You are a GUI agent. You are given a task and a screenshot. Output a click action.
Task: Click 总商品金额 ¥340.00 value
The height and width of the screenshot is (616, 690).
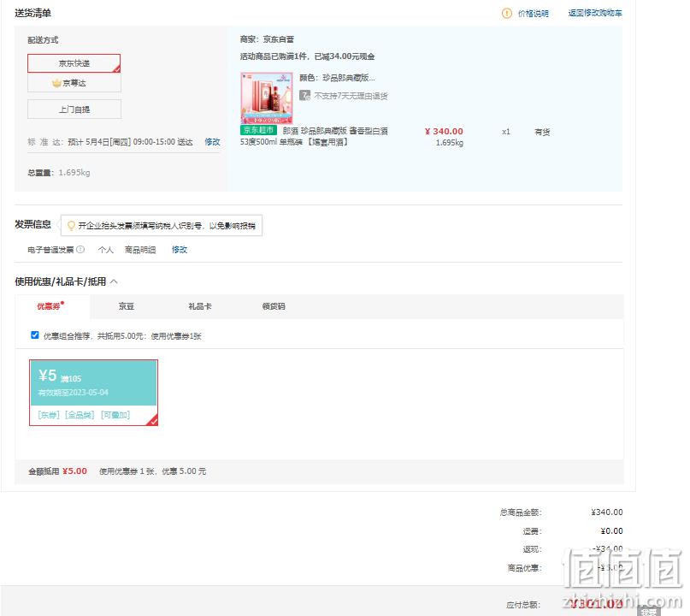[607, 512]
